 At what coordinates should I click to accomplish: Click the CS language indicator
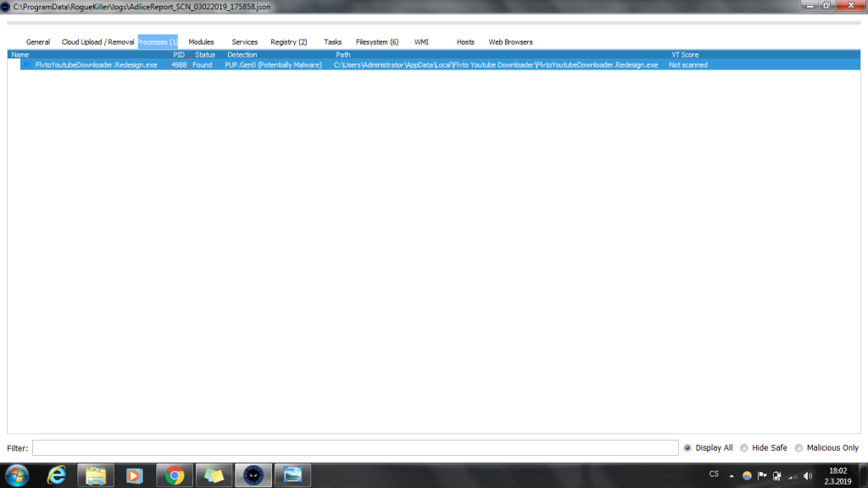click(714, 474)
